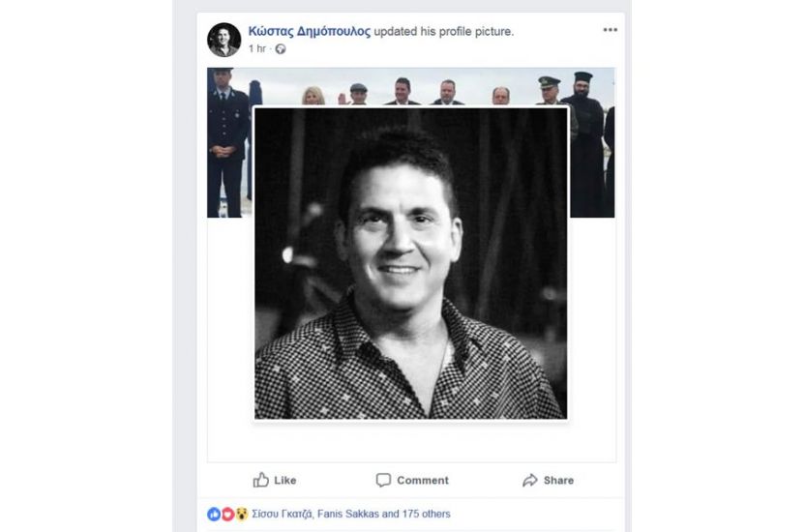Open Σίσσυ Γκατζά name in reactions

click(x=282, y=514)
